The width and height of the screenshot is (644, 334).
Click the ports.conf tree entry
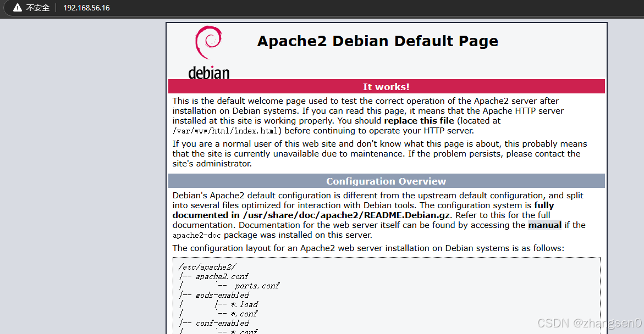coord(257,286)
